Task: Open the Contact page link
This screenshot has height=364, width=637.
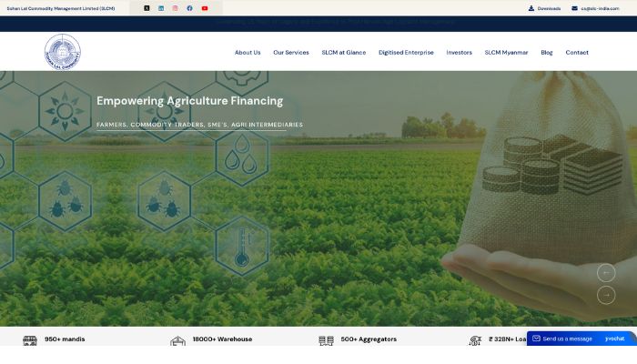Action: 577,53
